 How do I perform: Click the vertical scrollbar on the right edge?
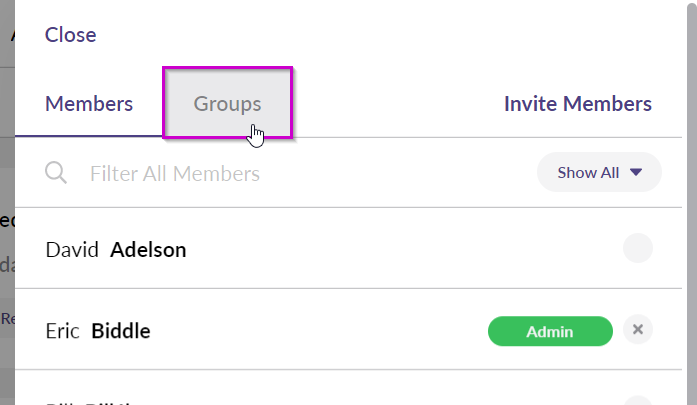click(692, 202)
